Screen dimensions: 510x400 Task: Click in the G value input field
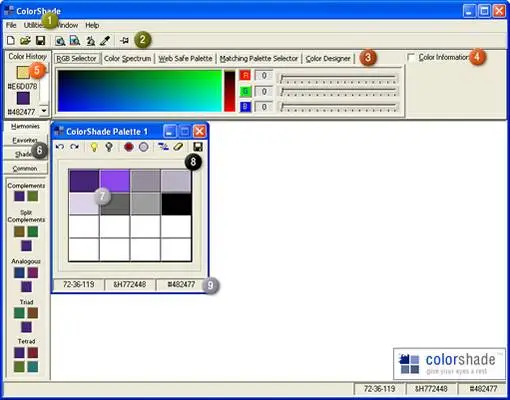(264, 91)
